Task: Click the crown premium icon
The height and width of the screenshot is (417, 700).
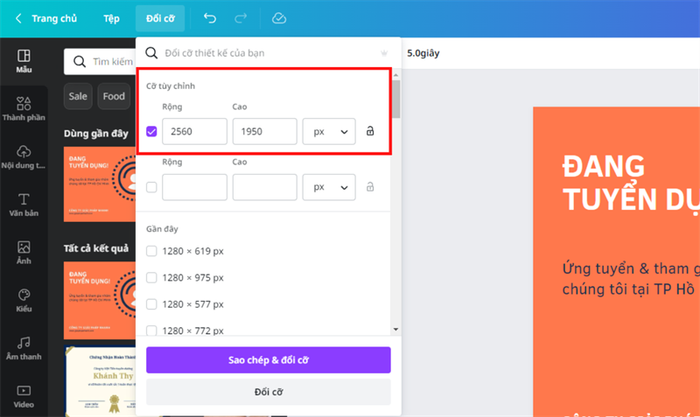Action: pos(384,53)
